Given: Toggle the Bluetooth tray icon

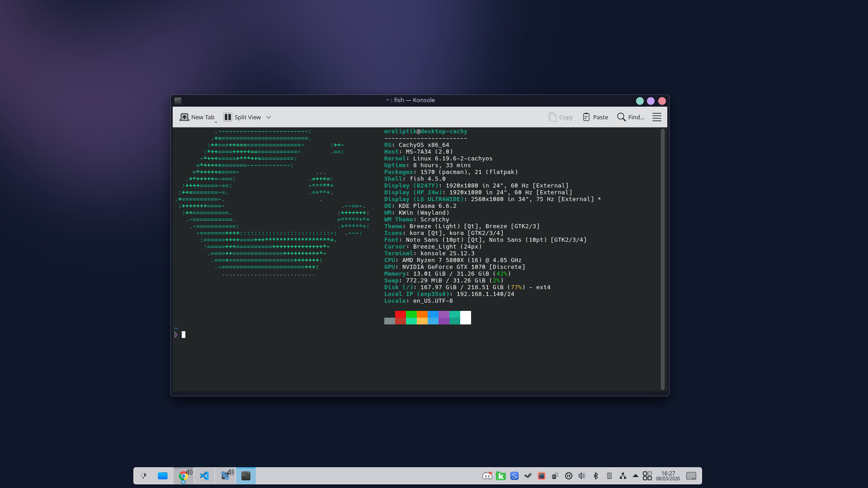Looking at the screenshot, I should pyautogui.click(x=595, y=476).
